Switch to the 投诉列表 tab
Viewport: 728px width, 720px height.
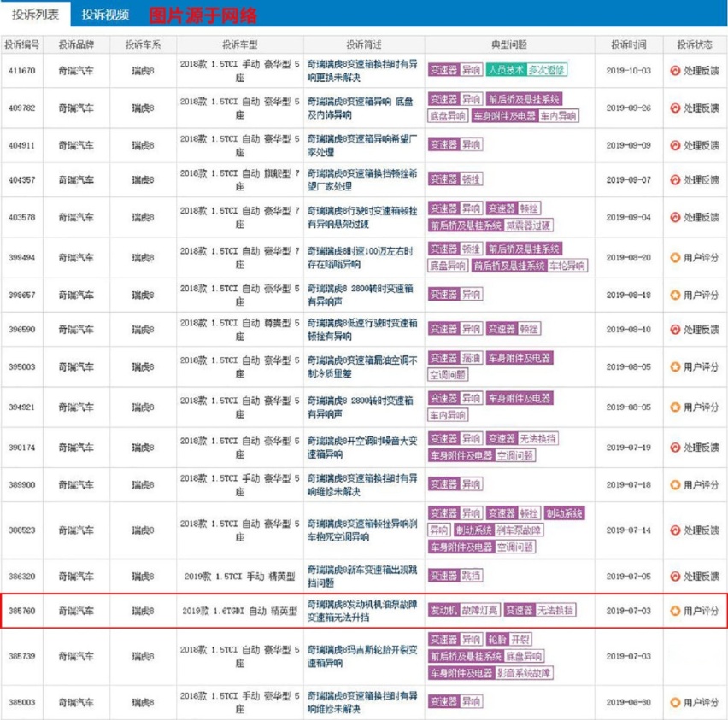pyautogui.click(x=35, y=15)
